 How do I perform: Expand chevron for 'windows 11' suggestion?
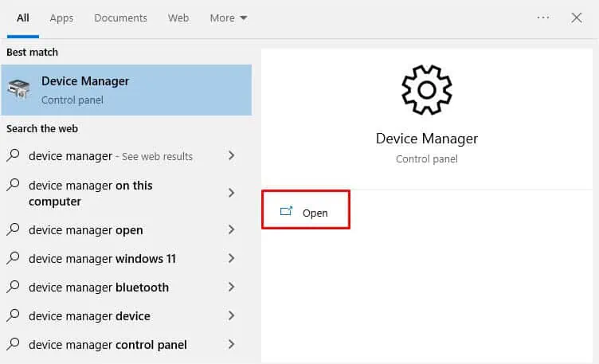(x=231, y=258)
